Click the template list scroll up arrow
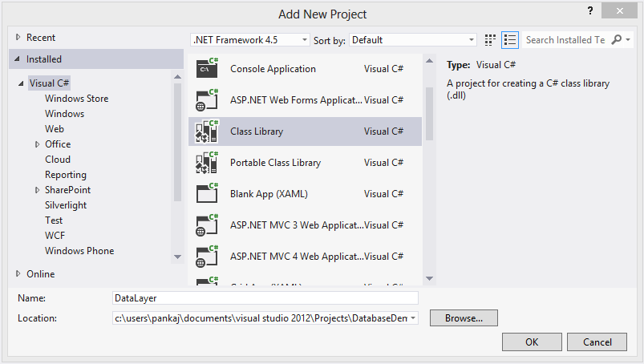Viewport: 644px width, 364px height. click(x=429, y=61)
